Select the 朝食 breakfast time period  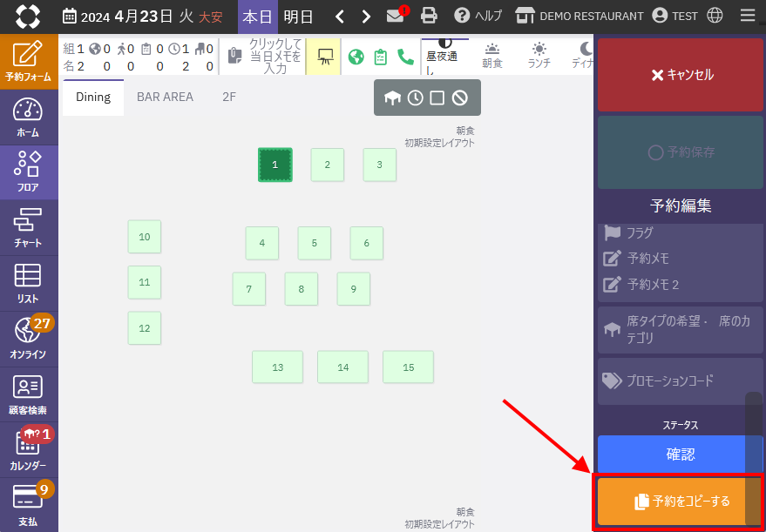click(492, 56)
